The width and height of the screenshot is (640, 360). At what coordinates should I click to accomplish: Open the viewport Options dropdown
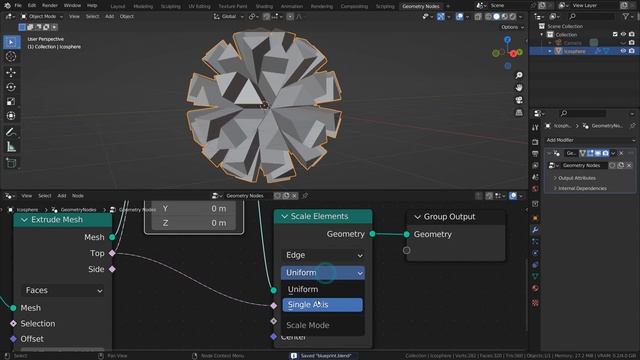click(512, 27)
